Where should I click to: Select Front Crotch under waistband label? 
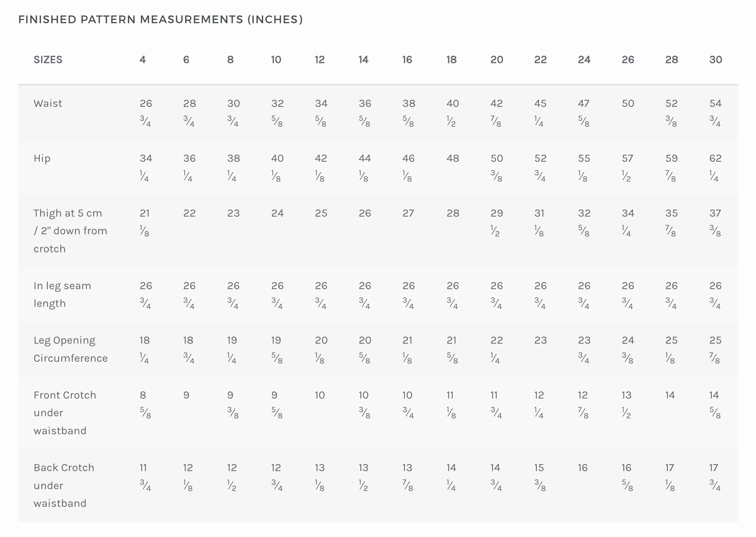65,413
